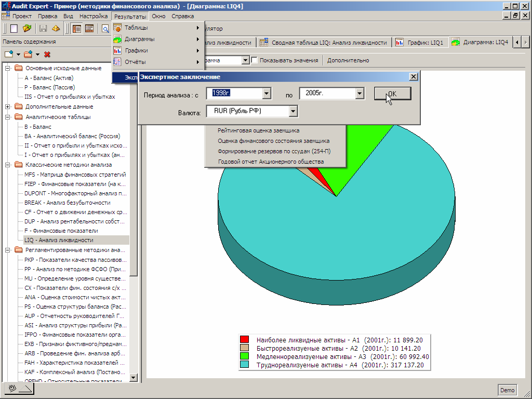The image size is (532, 399).
Task: Click the open project folder icon
Action: pos(27,29)
